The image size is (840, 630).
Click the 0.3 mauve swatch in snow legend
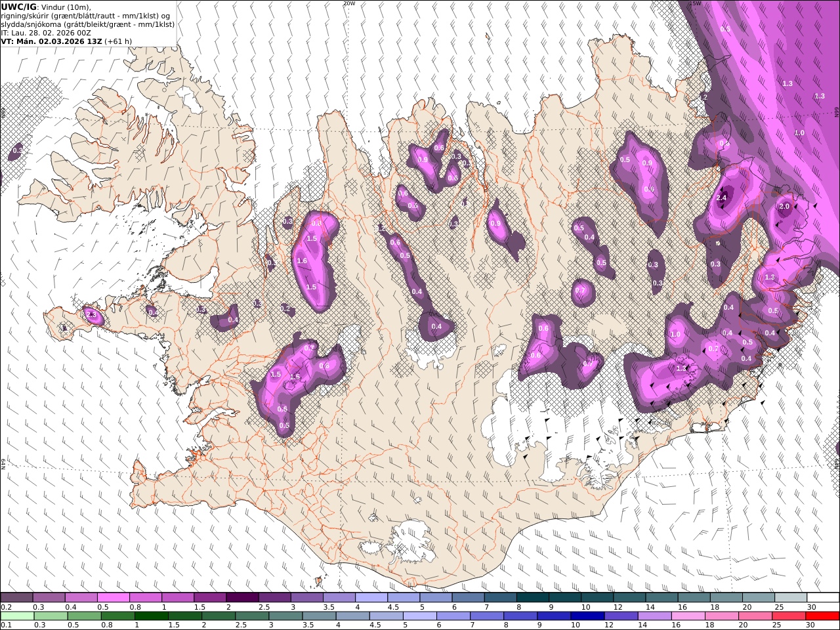point(49,598)
